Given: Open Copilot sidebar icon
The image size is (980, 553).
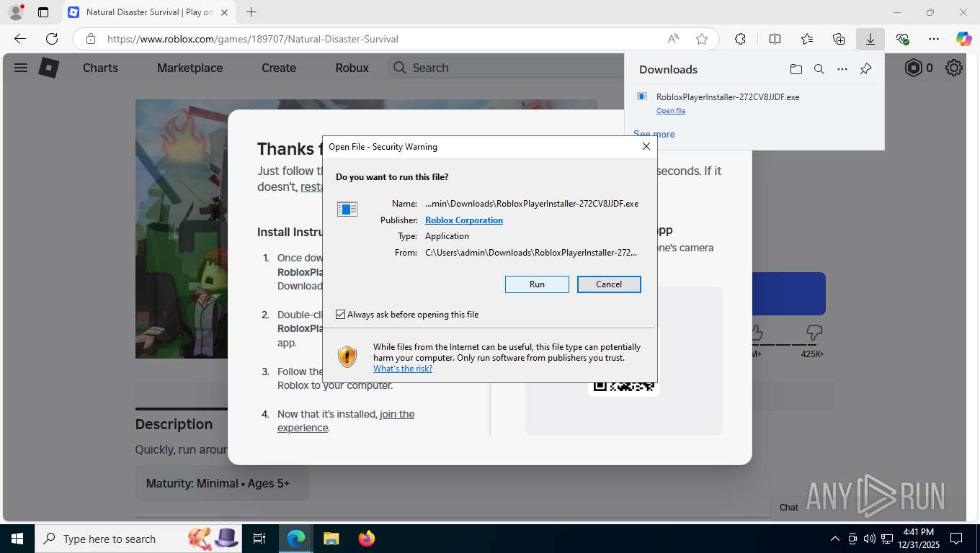Looking at the screenshot, I should [x=964, y=39].
